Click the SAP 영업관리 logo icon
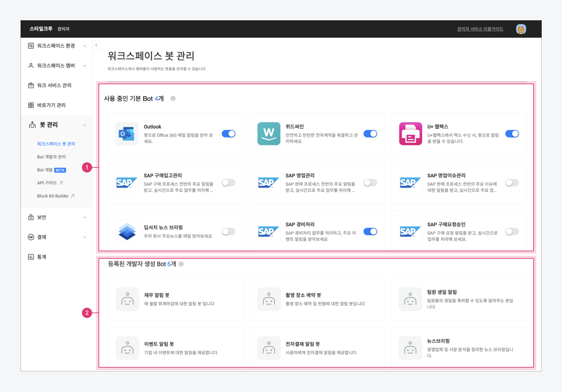562x392 pixels. [x=269, y=183]
